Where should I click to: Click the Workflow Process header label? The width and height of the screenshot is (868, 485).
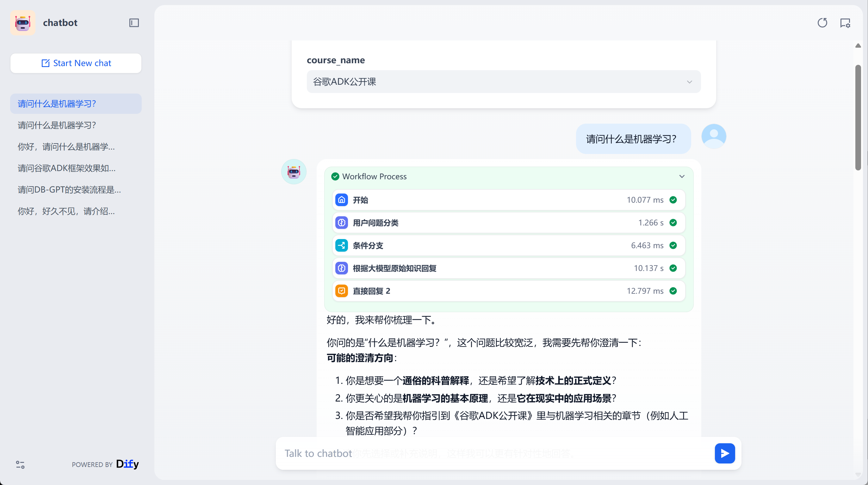(374, 176)
